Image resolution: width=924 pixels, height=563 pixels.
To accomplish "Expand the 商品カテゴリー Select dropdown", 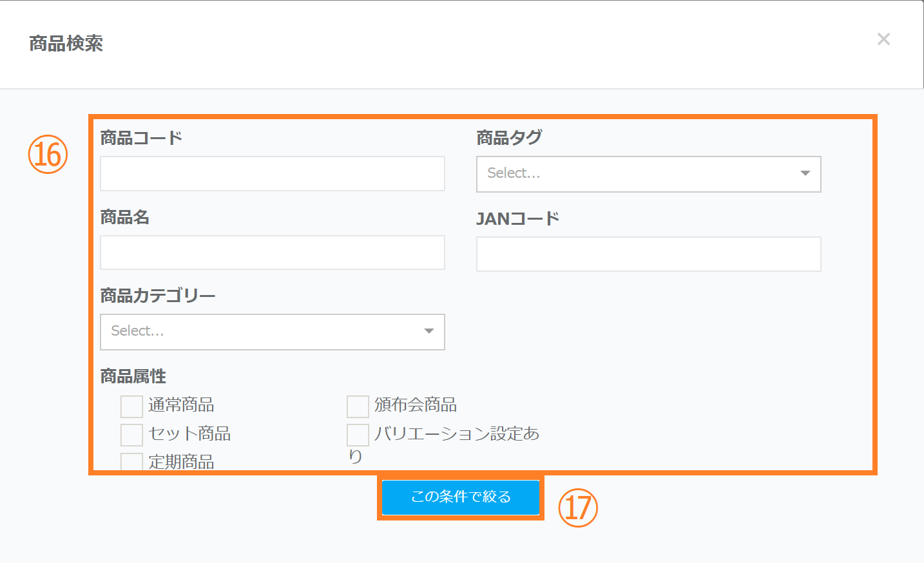I will pyautogui.click(x=261, y=332).
